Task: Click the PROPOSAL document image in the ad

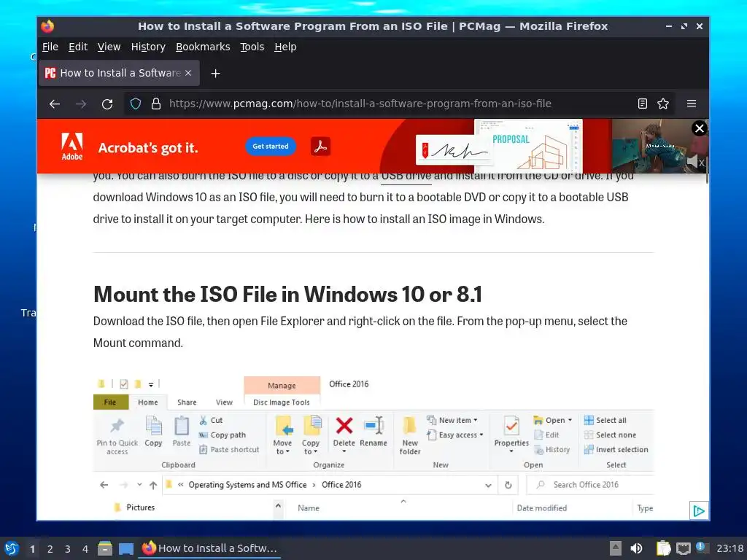Action: coord(528,145)
